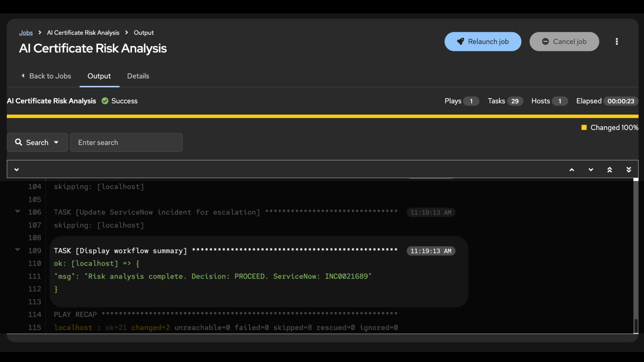
Task: Click the Relaunch job button
Action: point(483,42)
